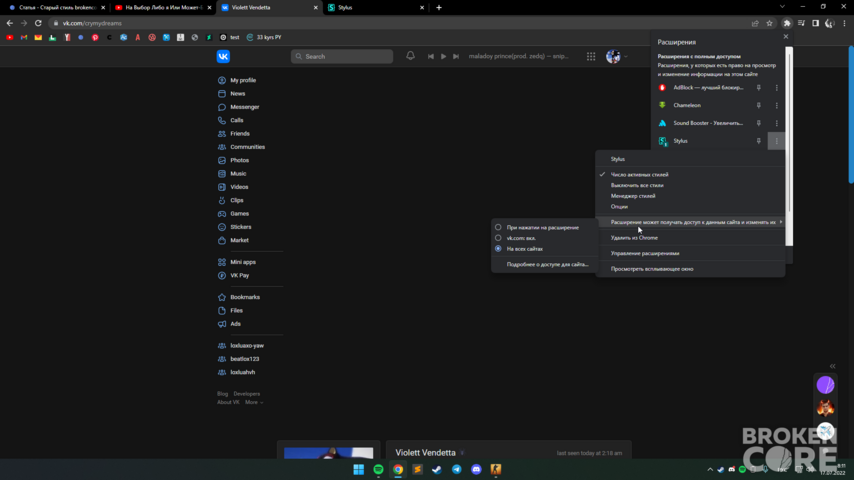This screenshot has width=854, height=480.
Task: Switch to the Stylus browser tab
Action: (x=375, y=8)
